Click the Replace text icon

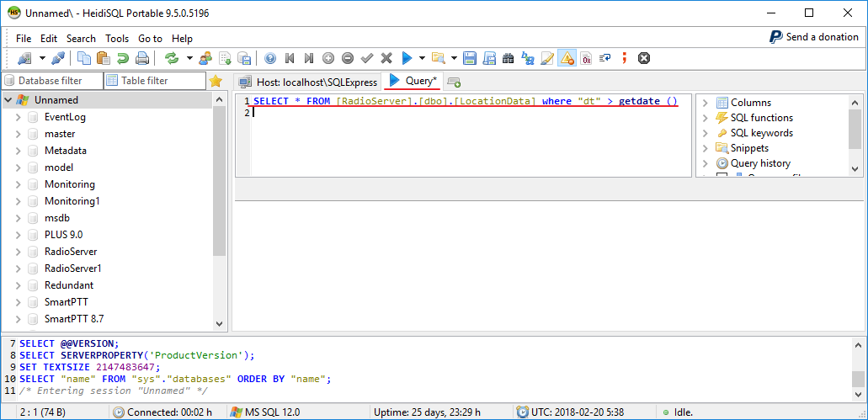[528, 58]
